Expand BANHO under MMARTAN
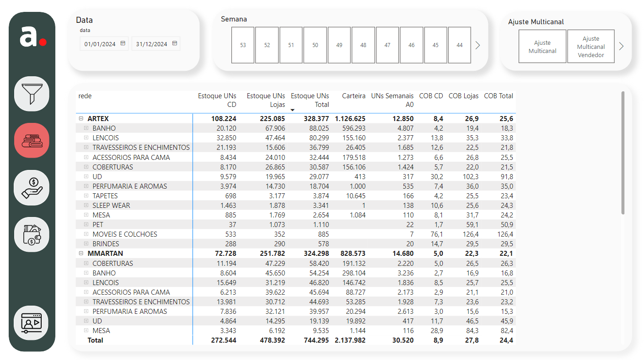This screenshot has height=360, width=644. click(x=86, y=273)
